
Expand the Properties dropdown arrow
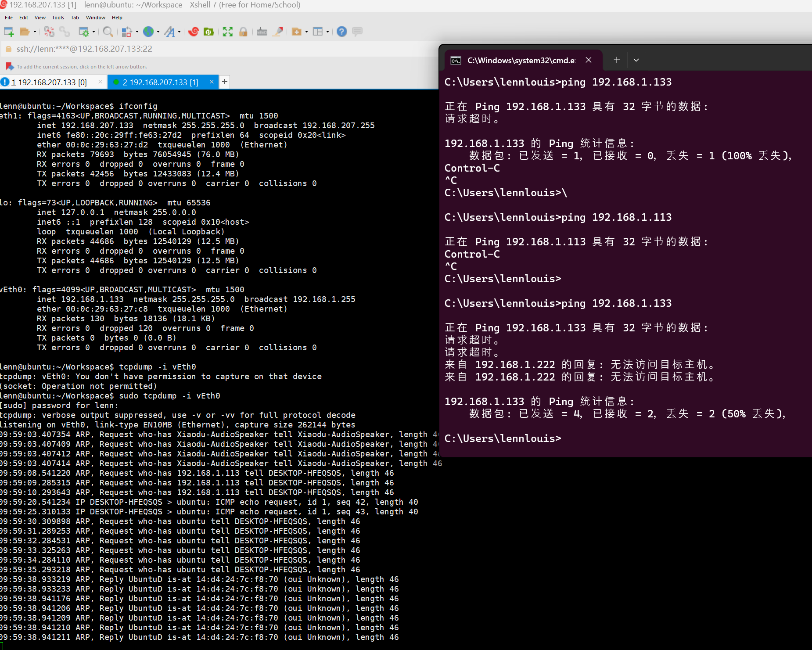click(x=93, y=32)
